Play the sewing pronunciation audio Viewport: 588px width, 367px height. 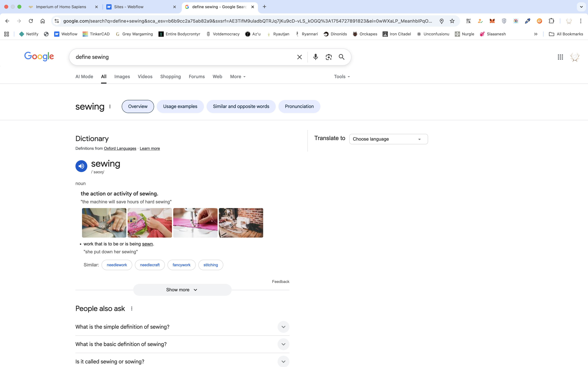[x=81, y=166]
